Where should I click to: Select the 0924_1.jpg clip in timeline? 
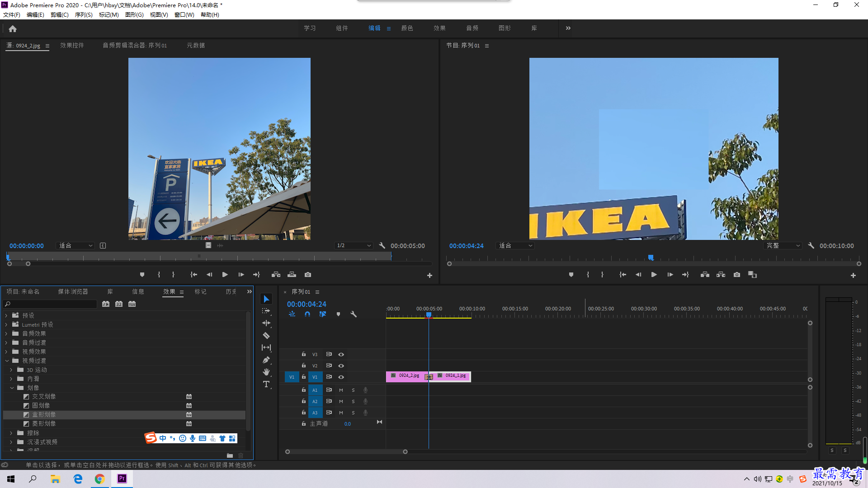(x=452, y=376)
